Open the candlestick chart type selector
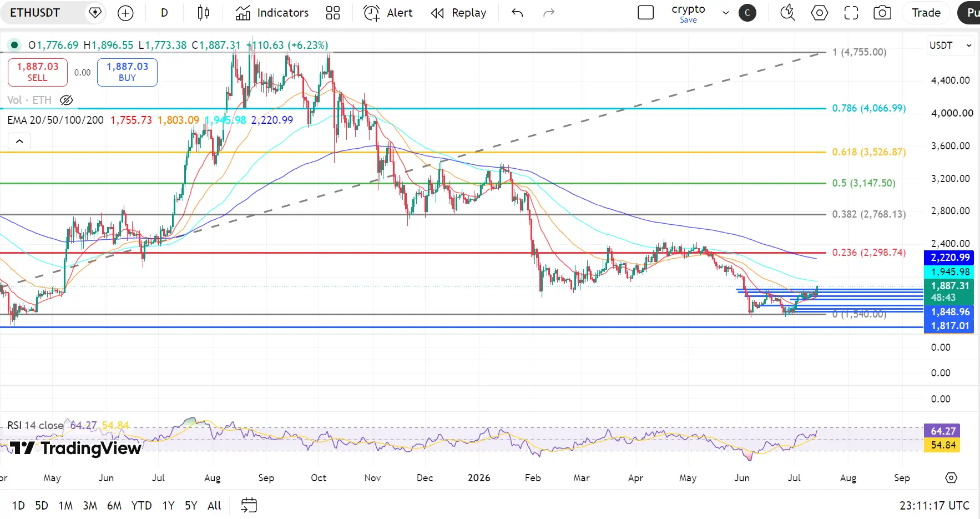The height and width of the screenshot is (519, 980). [x=204, y=13]
